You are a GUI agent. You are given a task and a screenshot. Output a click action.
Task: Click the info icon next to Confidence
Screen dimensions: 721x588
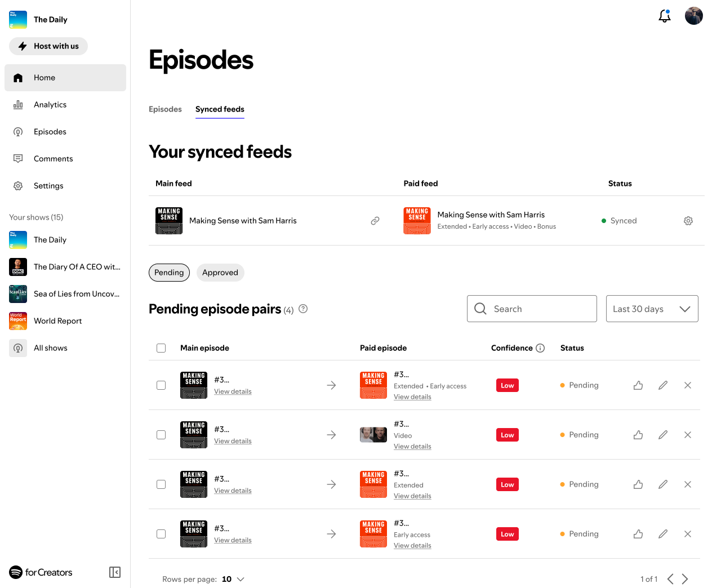click(x=540, y=348)
